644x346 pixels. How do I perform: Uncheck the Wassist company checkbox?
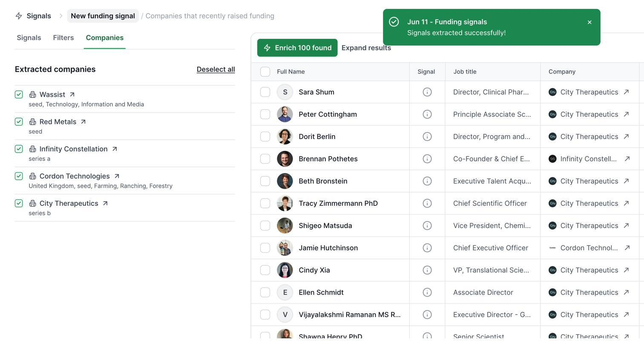click(19, 95)
